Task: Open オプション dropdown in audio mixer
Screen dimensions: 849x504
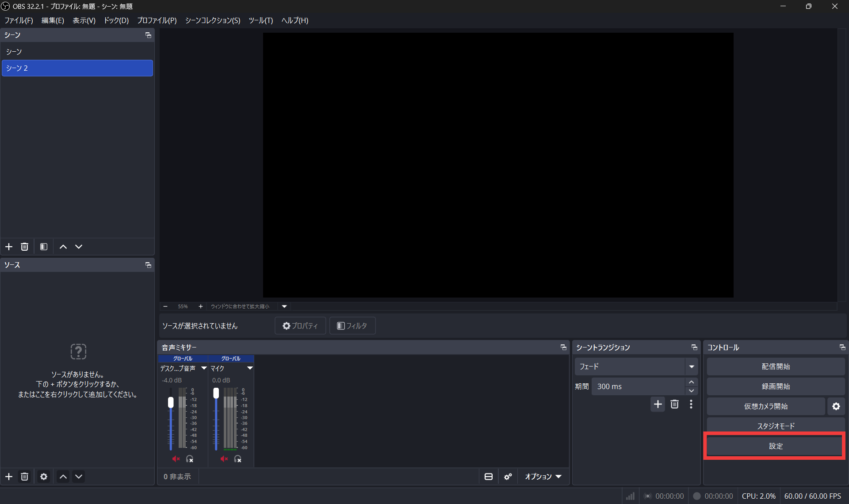Action: click(543, 477)
